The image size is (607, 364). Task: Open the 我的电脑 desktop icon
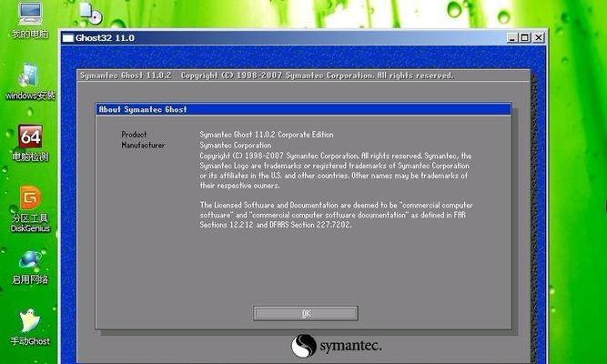point(30,20)
